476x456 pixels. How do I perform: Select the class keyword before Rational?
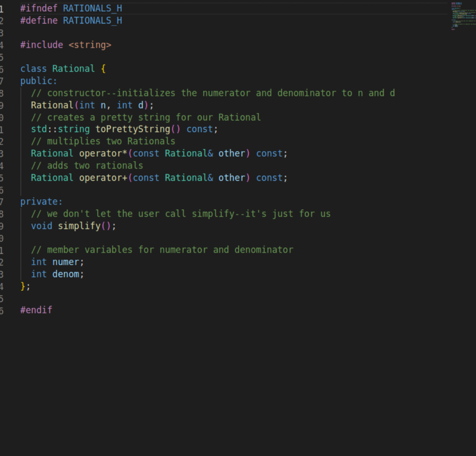(x=33, y=68)
